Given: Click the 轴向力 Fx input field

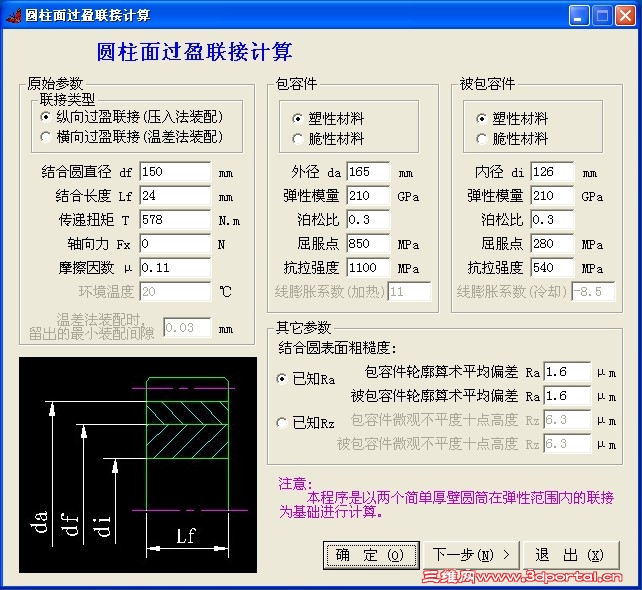Looking at the screenshot, I should click(175, 244).
